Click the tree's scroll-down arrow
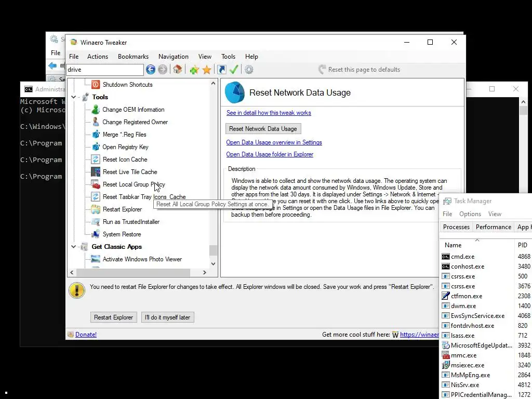 (x=213, y=263)
